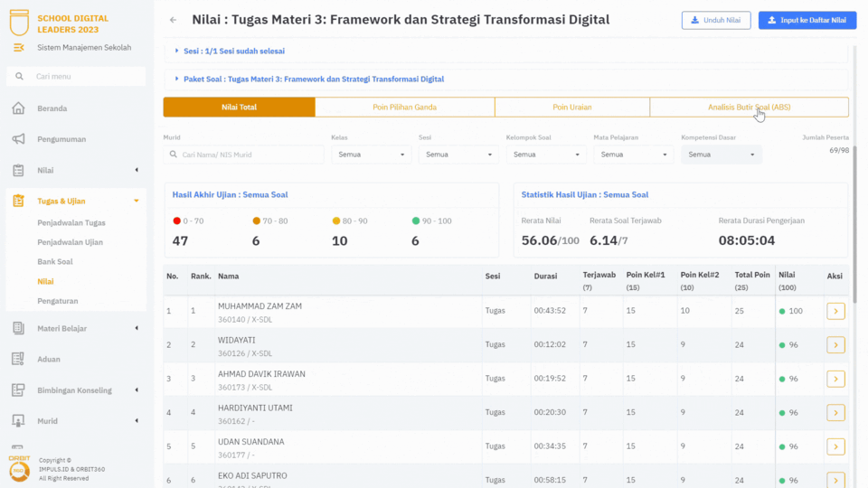The image size is (868, 488).
Task: Open the Kelas filter dropdown
Action: [371, 155]
